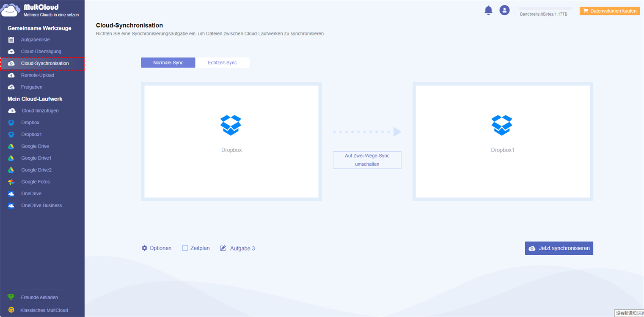Image resolution: width=644 pixels, height=317 pixels.
Task: Click the Zeitplan label text
Action: (x=200, y=248)
